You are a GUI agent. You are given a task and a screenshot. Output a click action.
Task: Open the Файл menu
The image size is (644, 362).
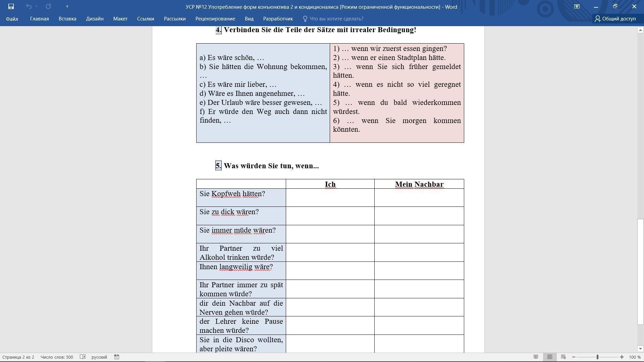coord(12,19)
